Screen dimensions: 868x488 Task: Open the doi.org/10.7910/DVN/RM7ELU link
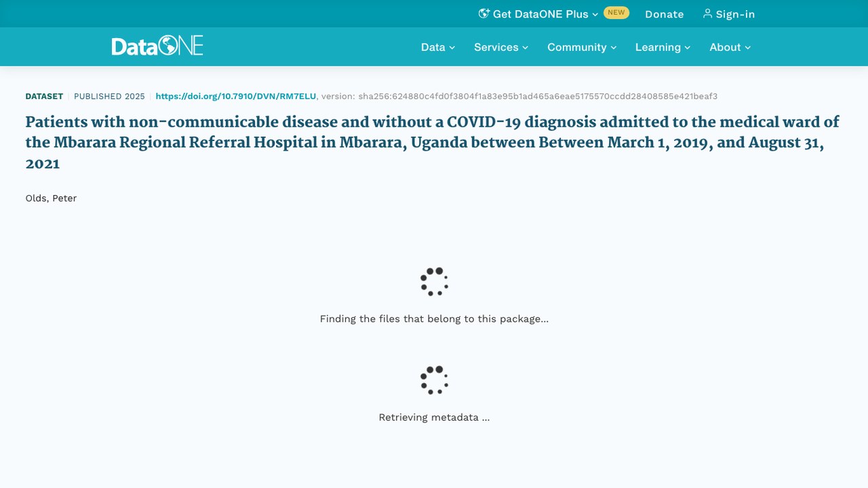click(236, 96)
